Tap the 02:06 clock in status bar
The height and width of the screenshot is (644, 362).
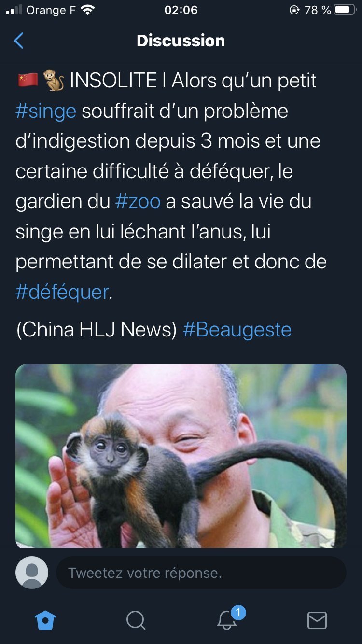point(181,10)
